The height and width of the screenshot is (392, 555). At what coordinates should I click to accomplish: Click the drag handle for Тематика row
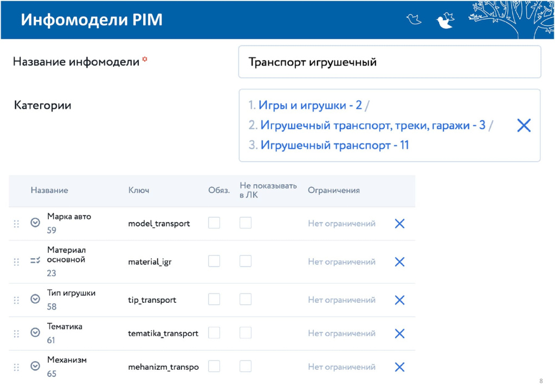click(16, 334)
